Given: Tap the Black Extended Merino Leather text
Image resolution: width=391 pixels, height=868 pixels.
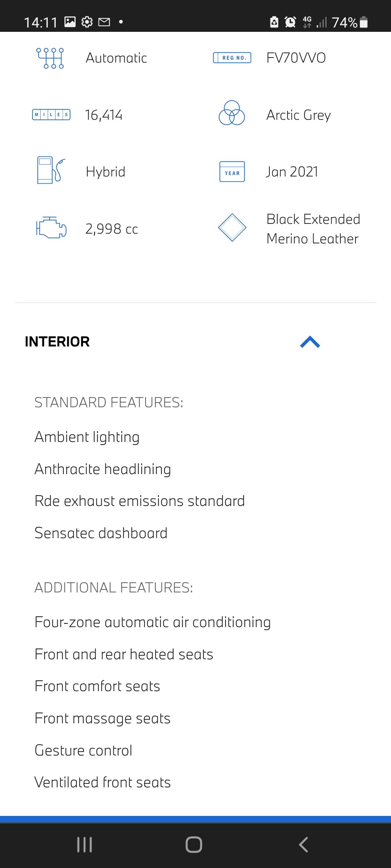Looking at the screenshot, I should pos(313,229).
